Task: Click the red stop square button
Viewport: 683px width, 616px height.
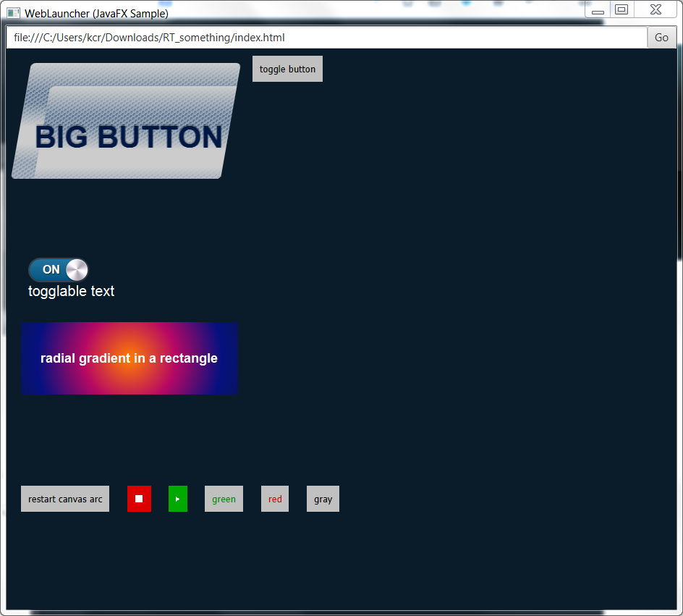Action: point(139,499)
